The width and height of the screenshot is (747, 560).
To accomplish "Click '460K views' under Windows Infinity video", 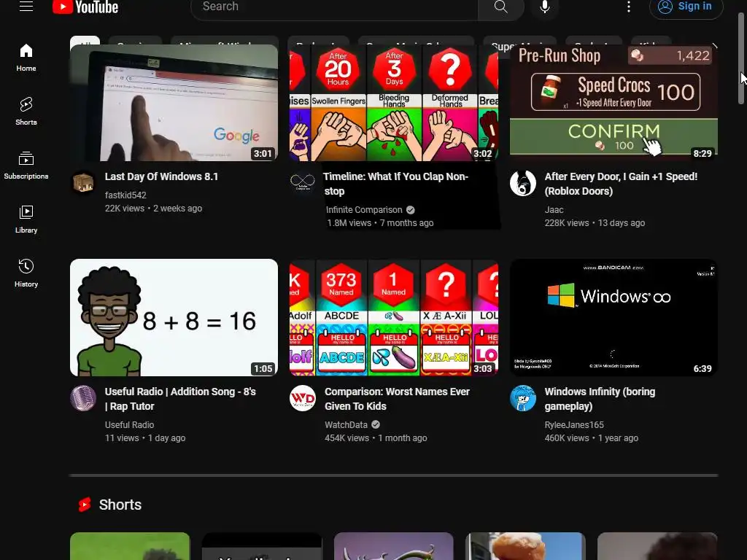I will point(566,438).
